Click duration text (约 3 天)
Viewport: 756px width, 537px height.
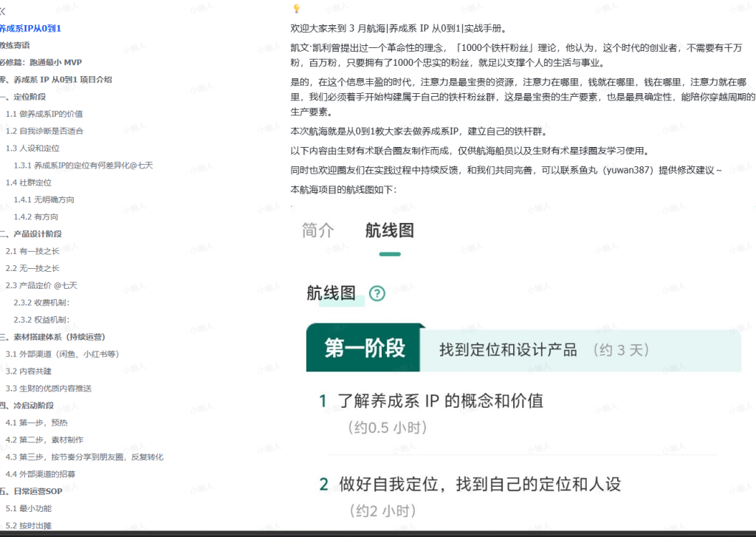coord(621,350)
